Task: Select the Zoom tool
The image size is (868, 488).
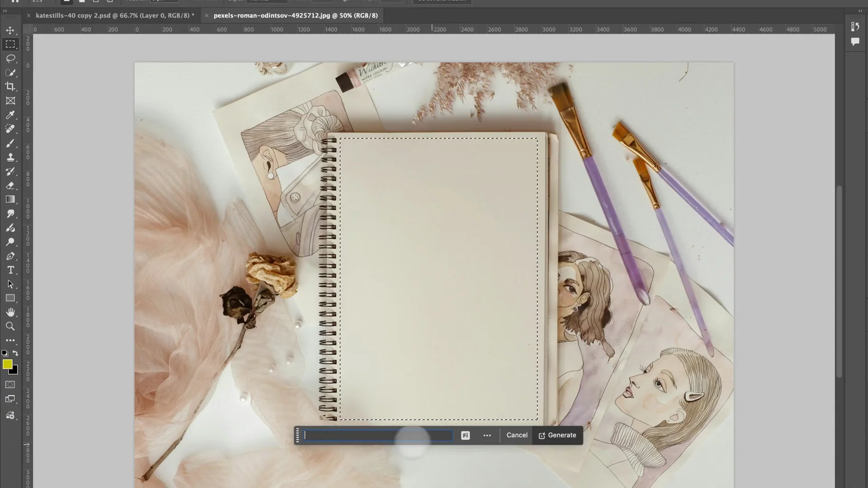Action: 10,326
